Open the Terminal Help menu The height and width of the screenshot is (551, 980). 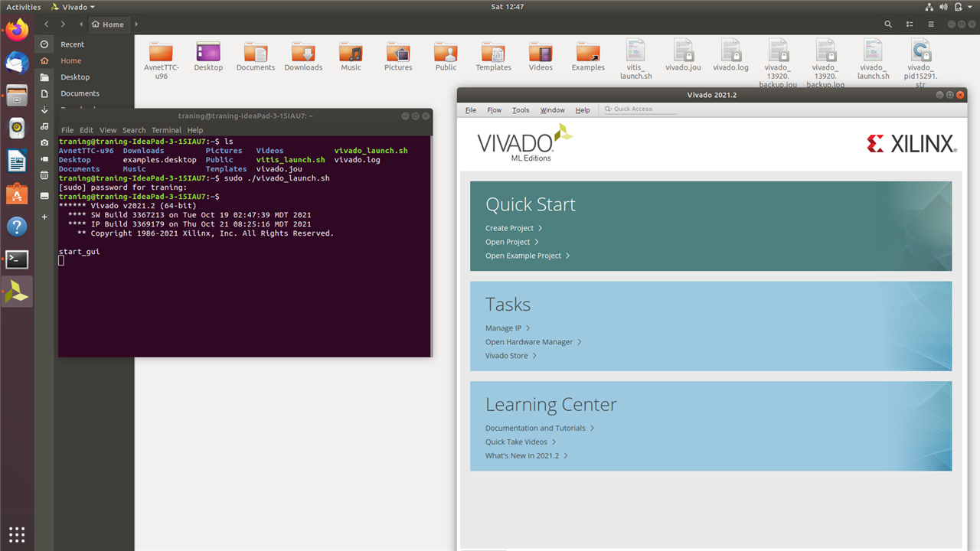195,130
